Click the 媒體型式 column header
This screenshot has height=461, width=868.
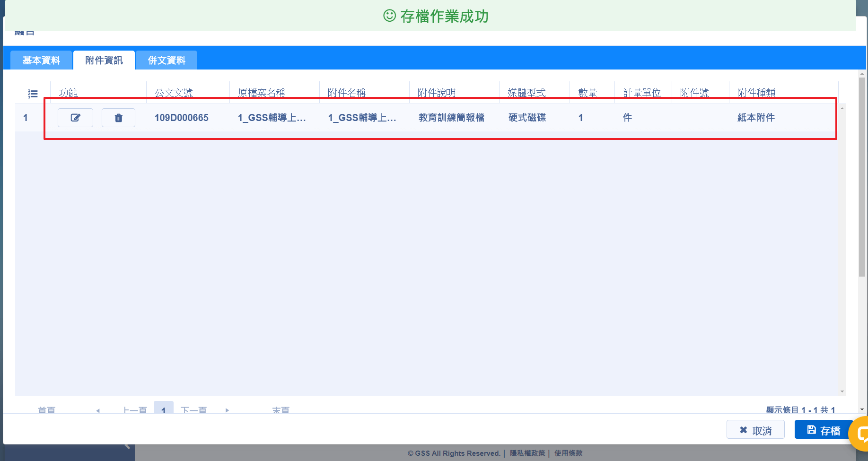[x=526, y=93]
